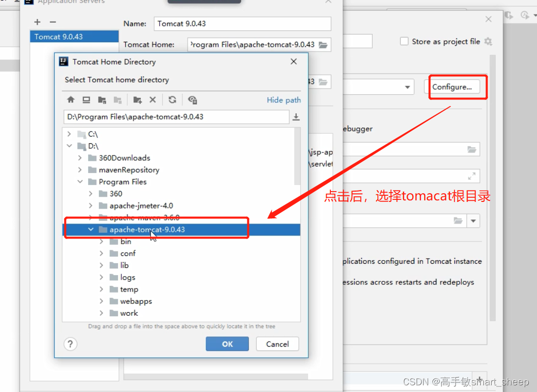Viewport: 537px width, 392px height.
Task: Click the Delete (X) toolbar icon
Action: click(x=153, y=99)
